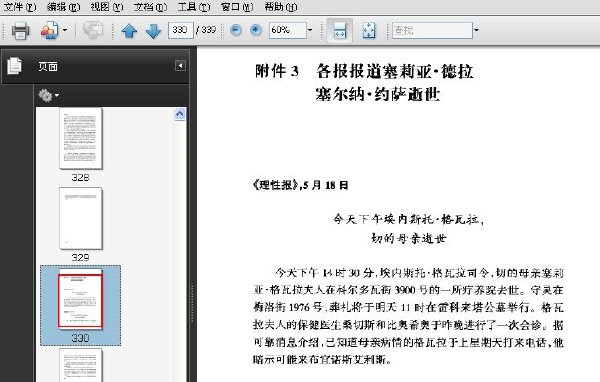This screenshot has width=600, height=382.
Task: Collapse the pages panel with arrow button
Action: [x=180, y=65]
